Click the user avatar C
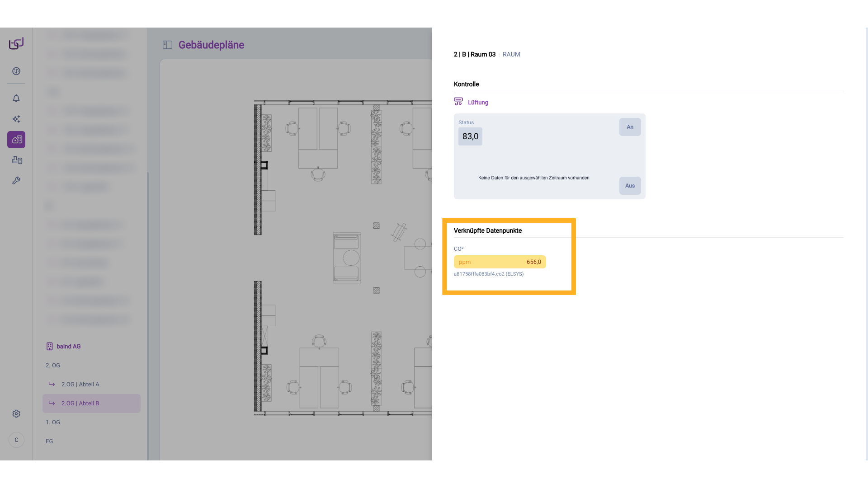The image size is (868, 488). [16, 440]
